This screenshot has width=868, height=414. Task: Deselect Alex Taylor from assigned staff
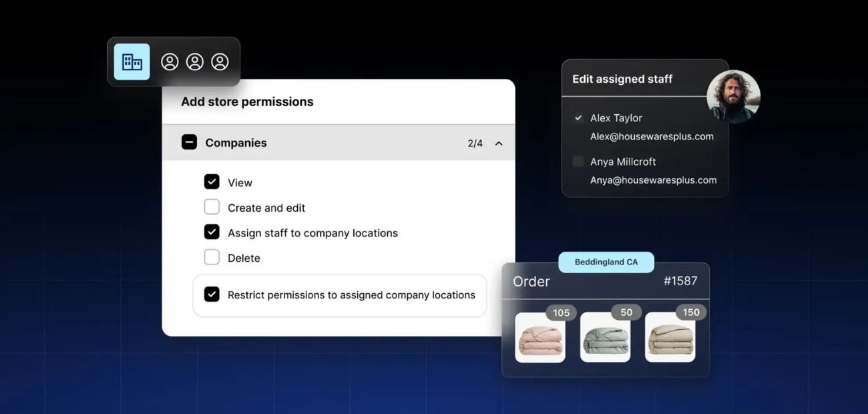578,118
